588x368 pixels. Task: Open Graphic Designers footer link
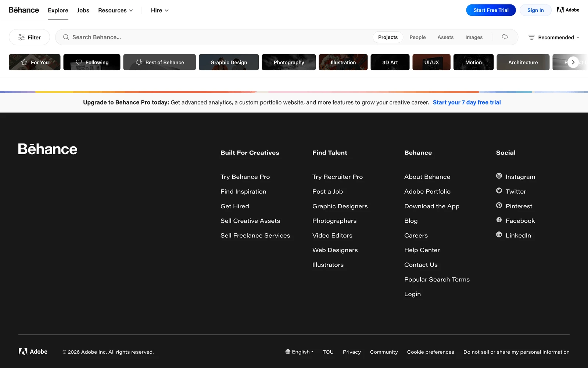click(x=340, y=206)
